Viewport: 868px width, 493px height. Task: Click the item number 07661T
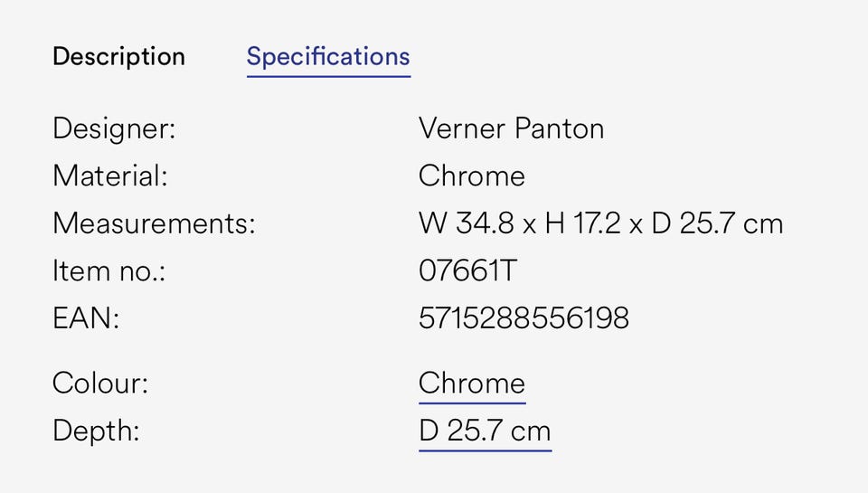(467, 270)
